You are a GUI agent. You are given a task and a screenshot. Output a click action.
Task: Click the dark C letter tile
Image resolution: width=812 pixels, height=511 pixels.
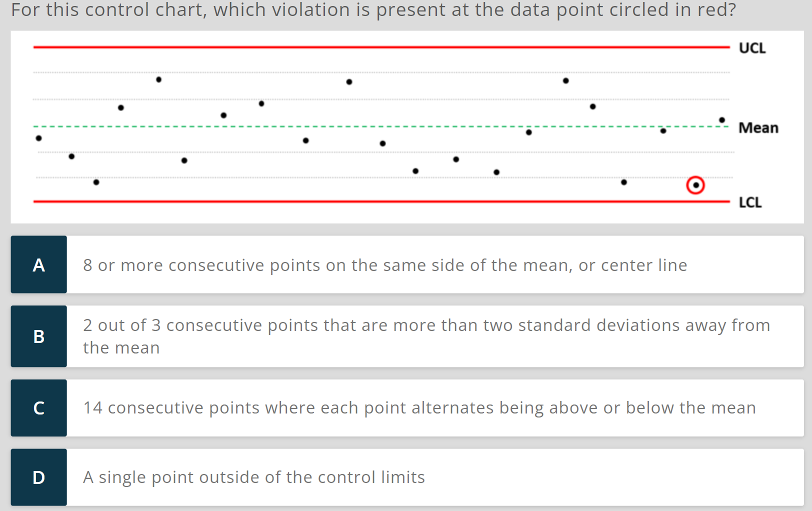(38, 407)
